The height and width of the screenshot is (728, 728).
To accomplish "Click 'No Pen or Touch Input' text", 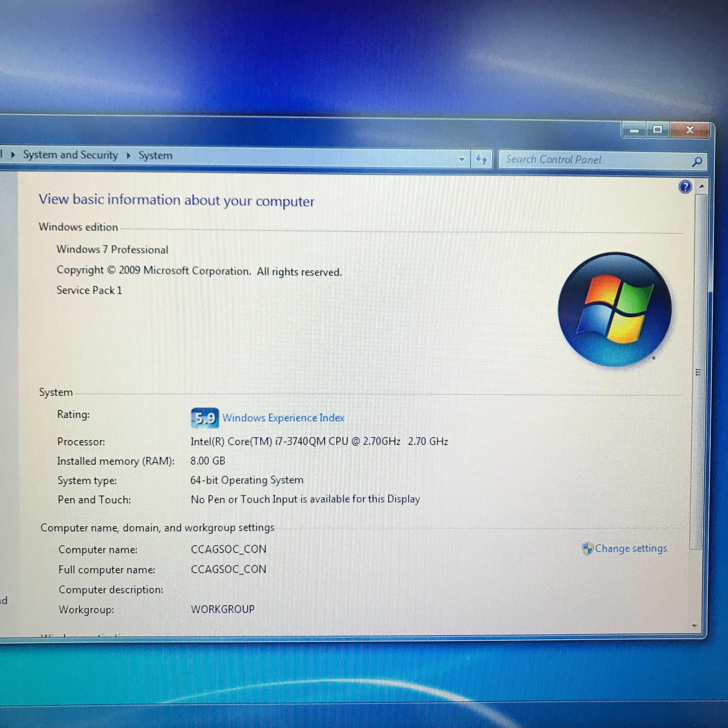I will pyautogui.click(x=244, y=499).
